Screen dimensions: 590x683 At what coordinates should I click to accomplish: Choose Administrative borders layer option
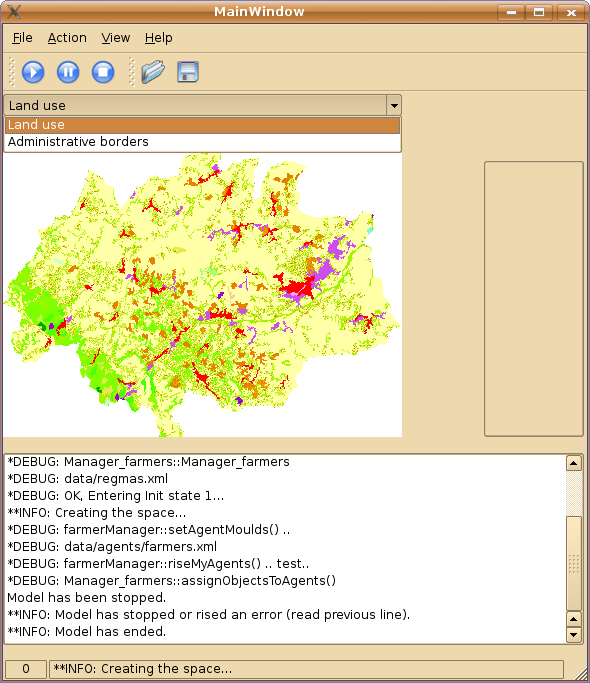[x=203, y=142]
